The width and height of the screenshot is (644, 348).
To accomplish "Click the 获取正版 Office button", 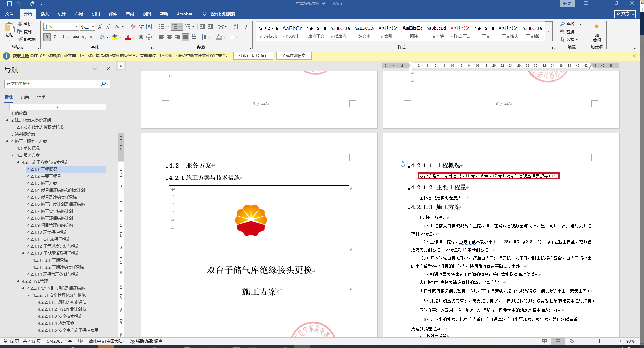I will pos(253,56).
